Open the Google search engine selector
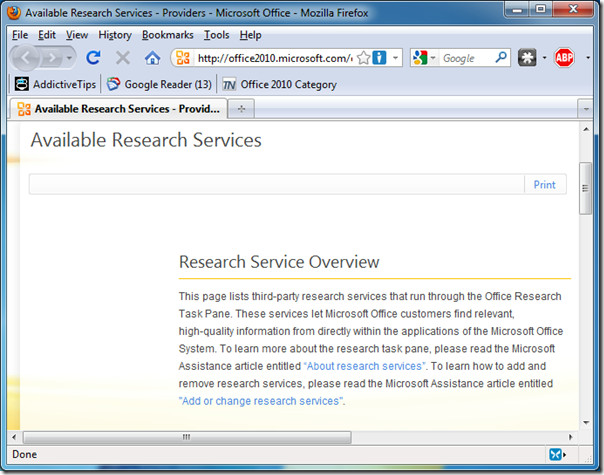 pos(424,58)
